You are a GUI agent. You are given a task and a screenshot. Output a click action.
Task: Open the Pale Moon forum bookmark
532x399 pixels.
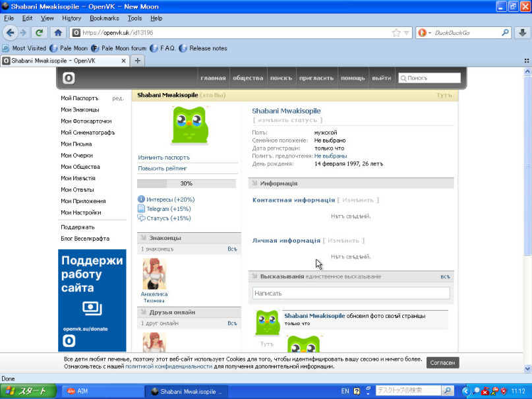coord(119,48)
